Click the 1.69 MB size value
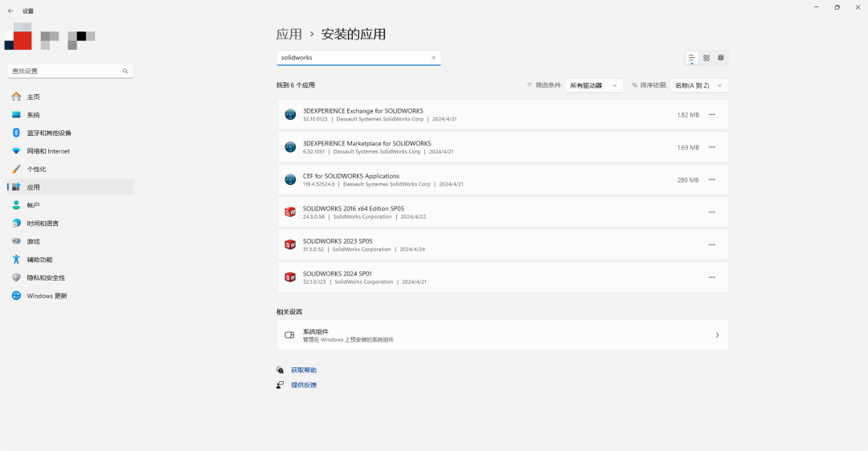 pyautogui.click(x=687, y=147)
